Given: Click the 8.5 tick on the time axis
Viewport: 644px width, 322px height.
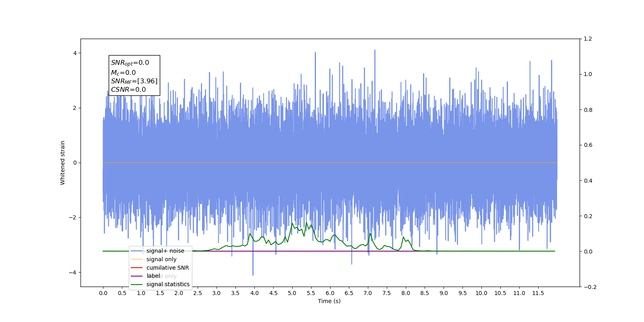Looking at the screenshot, I should click(x=425, y=293).
